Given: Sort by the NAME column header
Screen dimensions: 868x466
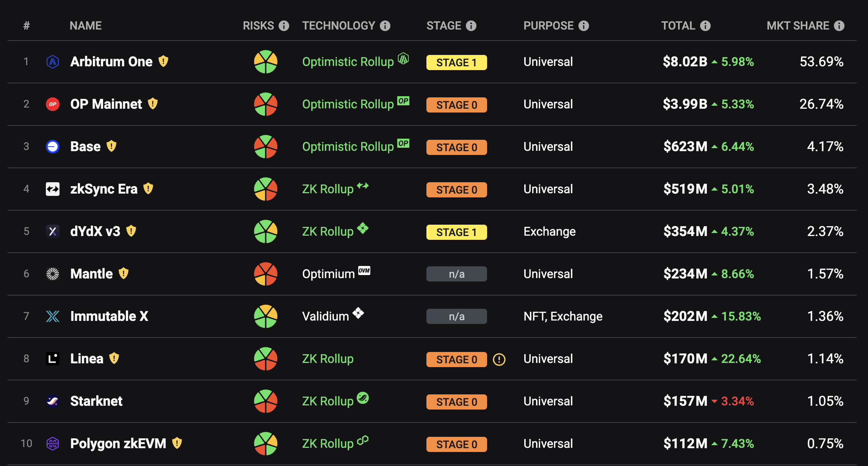Looking at the screenshot, I should point(86,25).
